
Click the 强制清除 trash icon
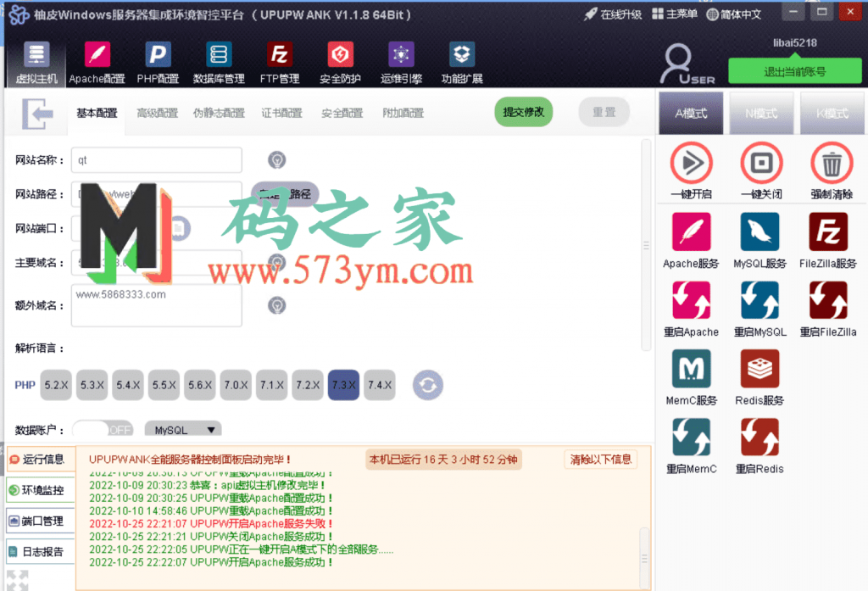click(832, 163)
